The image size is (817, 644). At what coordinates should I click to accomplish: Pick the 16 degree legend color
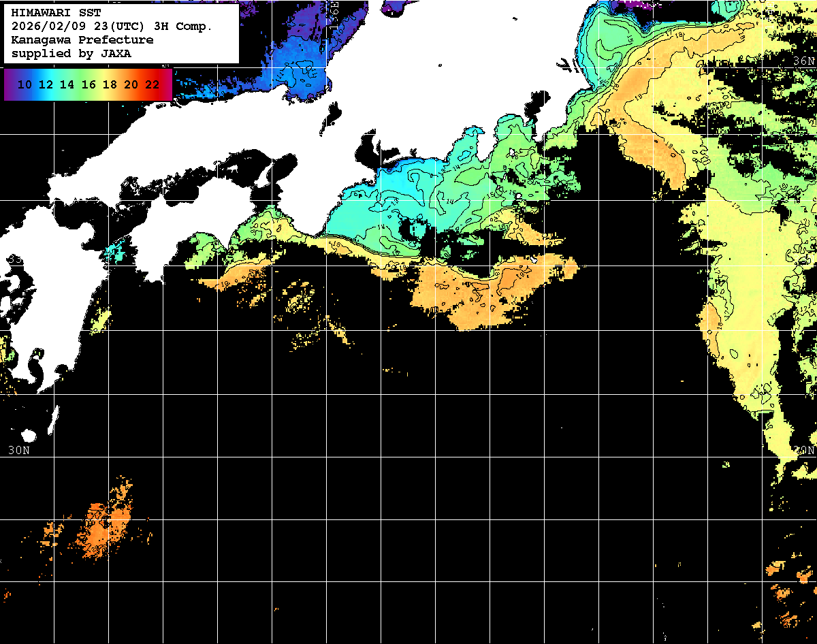89,85
